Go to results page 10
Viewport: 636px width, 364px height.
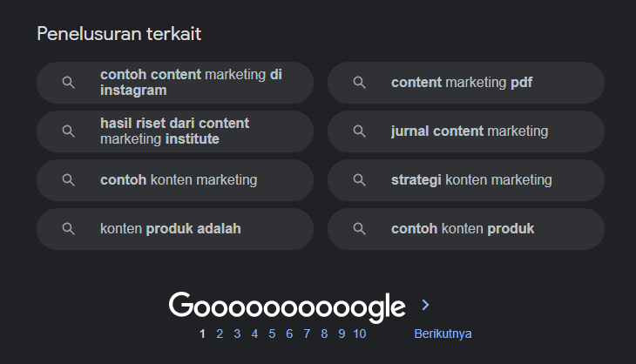[359, 334]
